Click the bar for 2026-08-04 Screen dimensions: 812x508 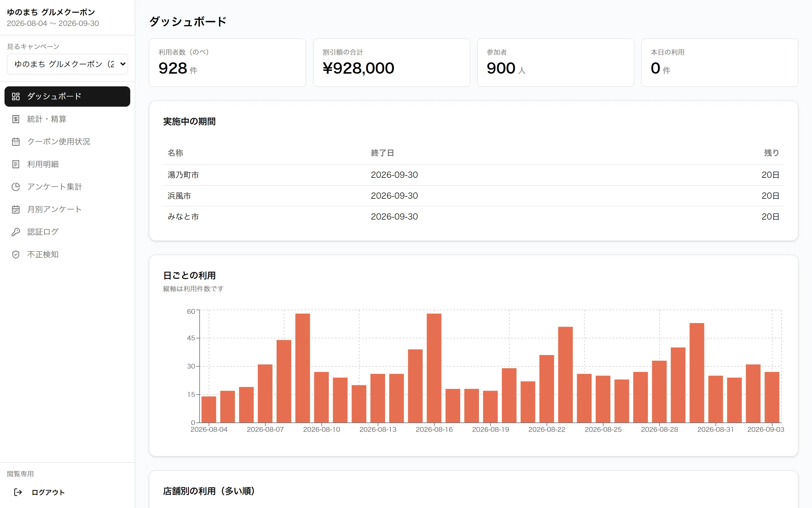click(x=209, y=410)
